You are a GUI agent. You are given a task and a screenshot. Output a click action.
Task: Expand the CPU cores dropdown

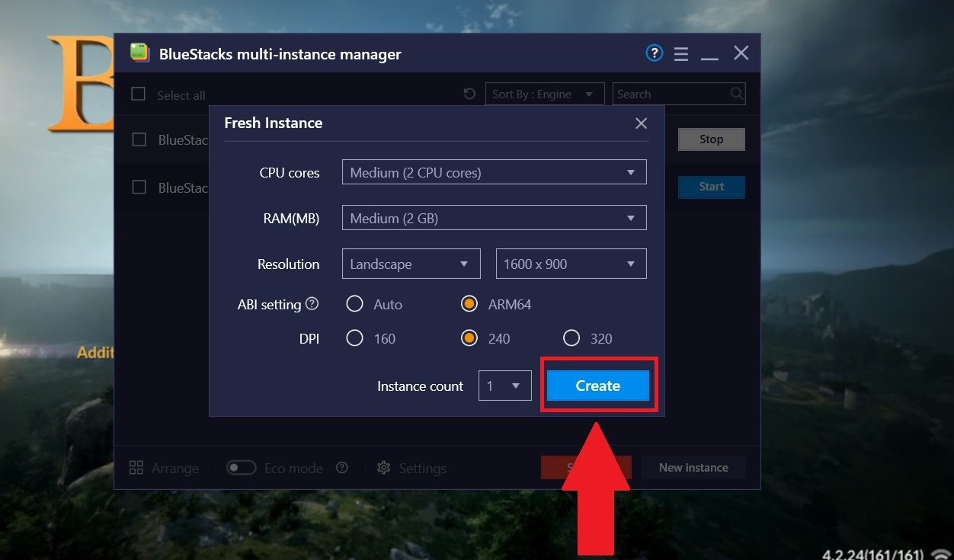tap(495, 172)
